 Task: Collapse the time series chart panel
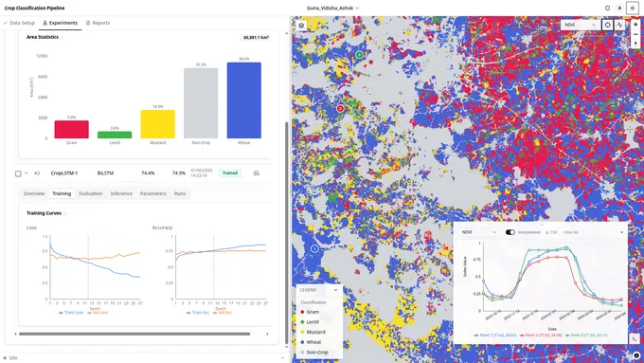(621, 232)
